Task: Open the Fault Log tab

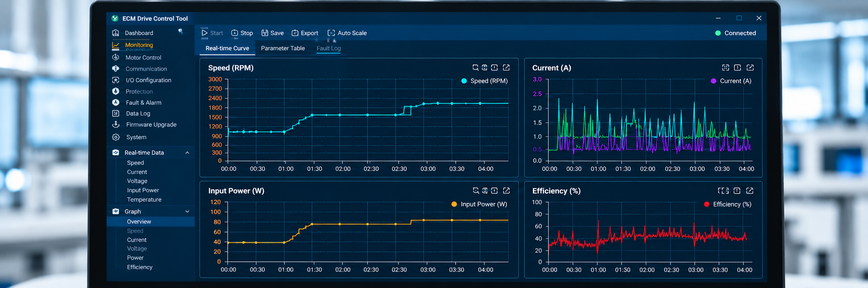Action: (x=329, y=48)
